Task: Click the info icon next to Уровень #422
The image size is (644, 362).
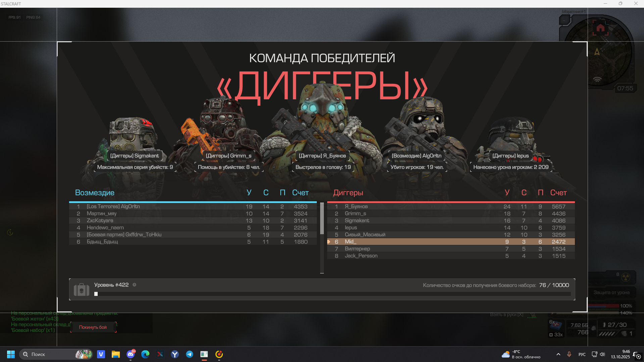Action: [134, 285]
